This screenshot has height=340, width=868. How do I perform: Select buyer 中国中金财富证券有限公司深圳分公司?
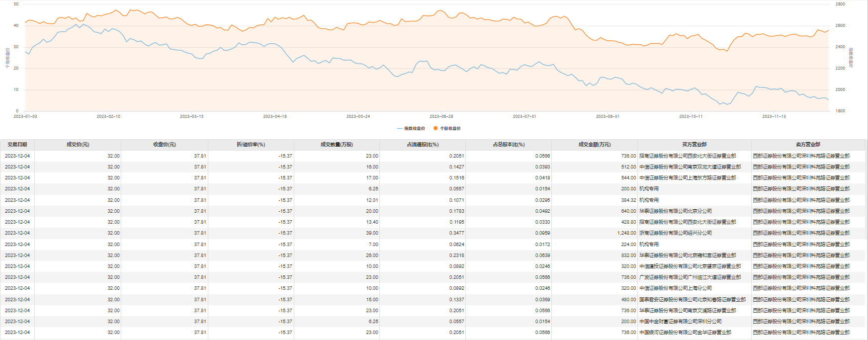pos(680,322)
